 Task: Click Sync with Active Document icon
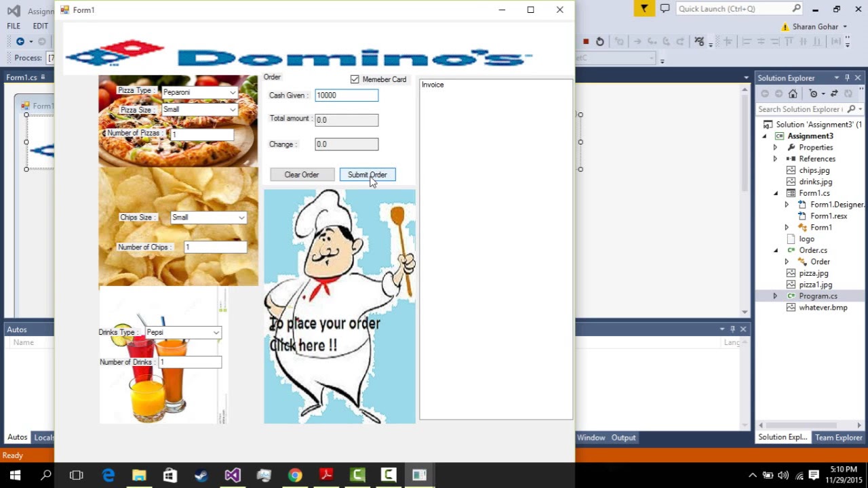pos(833,94)
